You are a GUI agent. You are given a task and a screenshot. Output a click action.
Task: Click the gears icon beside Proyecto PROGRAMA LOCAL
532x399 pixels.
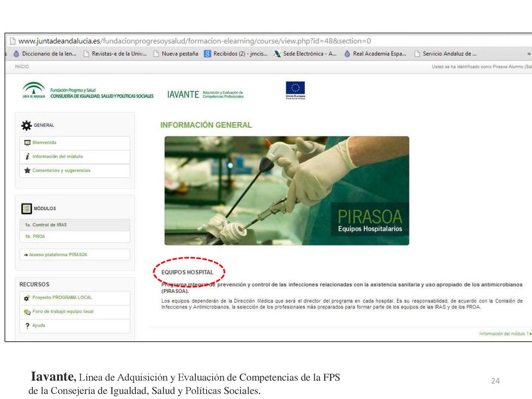27,298
